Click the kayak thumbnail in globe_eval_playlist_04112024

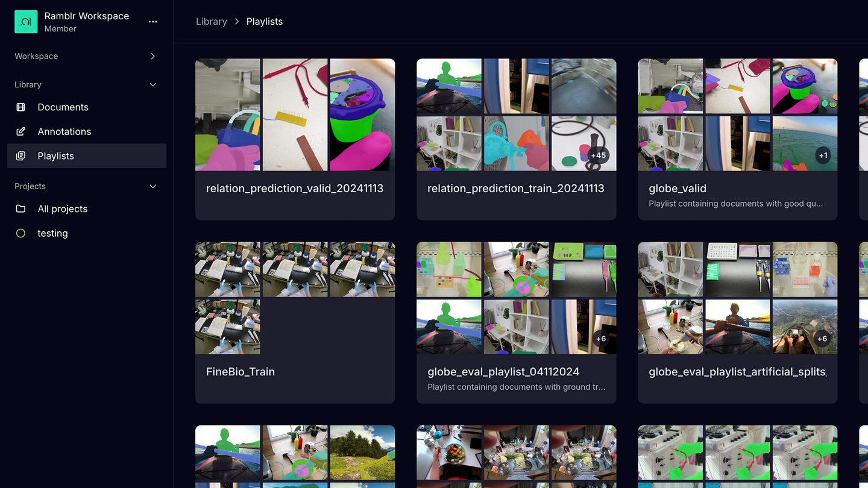pos(449,327)
